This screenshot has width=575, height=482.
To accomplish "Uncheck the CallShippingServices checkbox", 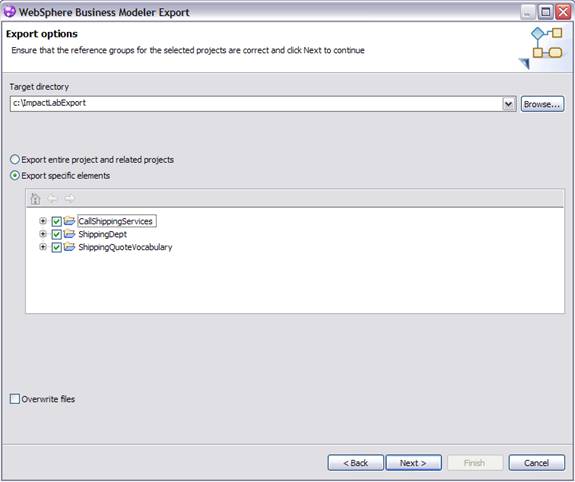I will click(56, 221).
